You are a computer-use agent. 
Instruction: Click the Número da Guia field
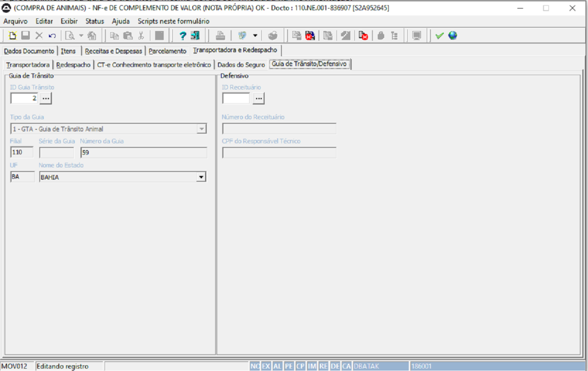tap(143, 153)
